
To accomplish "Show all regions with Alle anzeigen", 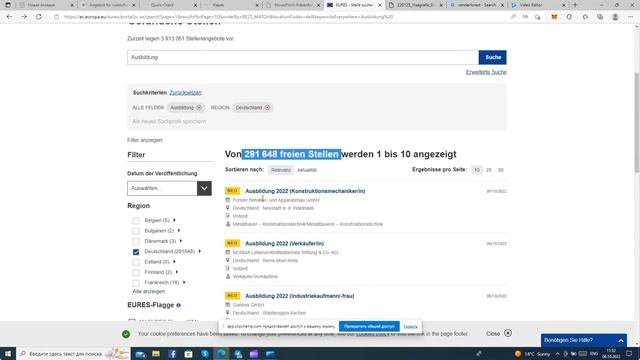I will pyautogui.click(x=149, y=291).
